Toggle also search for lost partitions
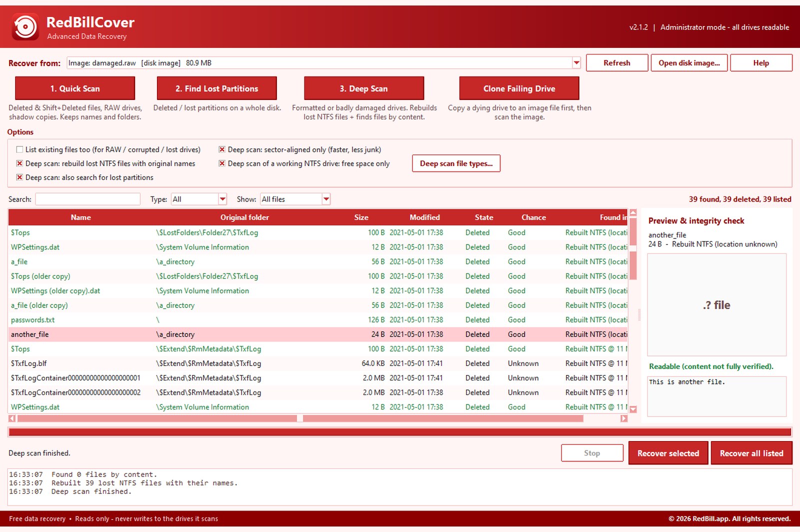 19,177
